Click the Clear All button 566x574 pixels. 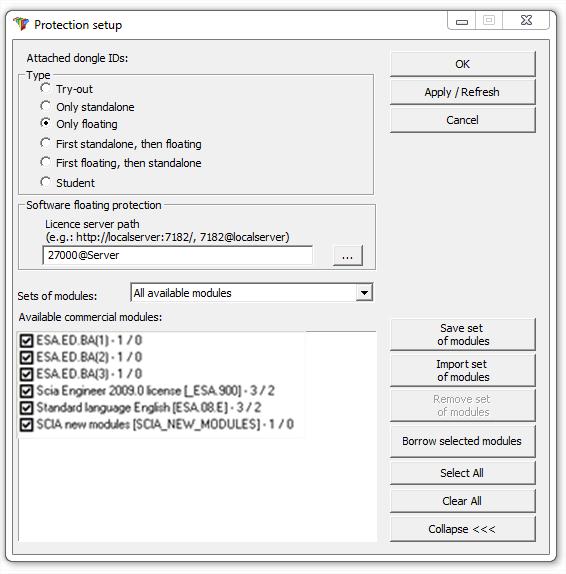click(462, 501)
